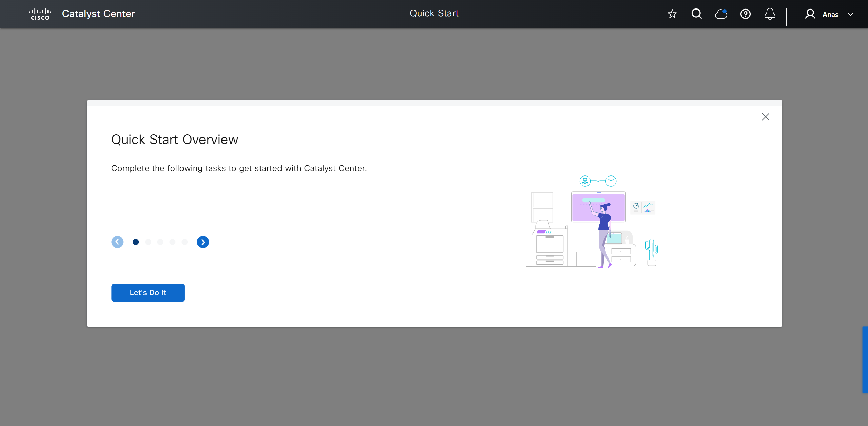
Task: Select the first carousel dot
Action: pyautogui.click(x=136, y=242)
